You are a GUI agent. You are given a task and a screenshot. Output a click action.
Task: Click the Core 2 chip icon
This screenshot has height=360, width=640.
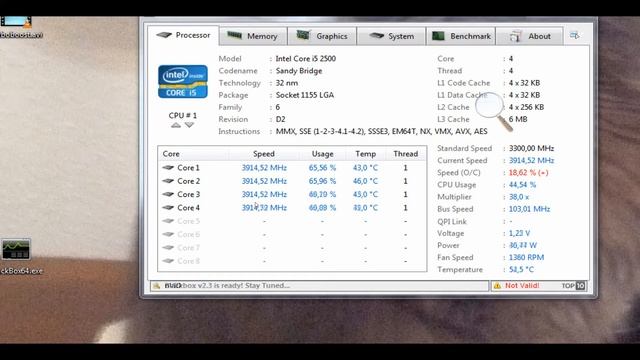[x=168, y=181]
